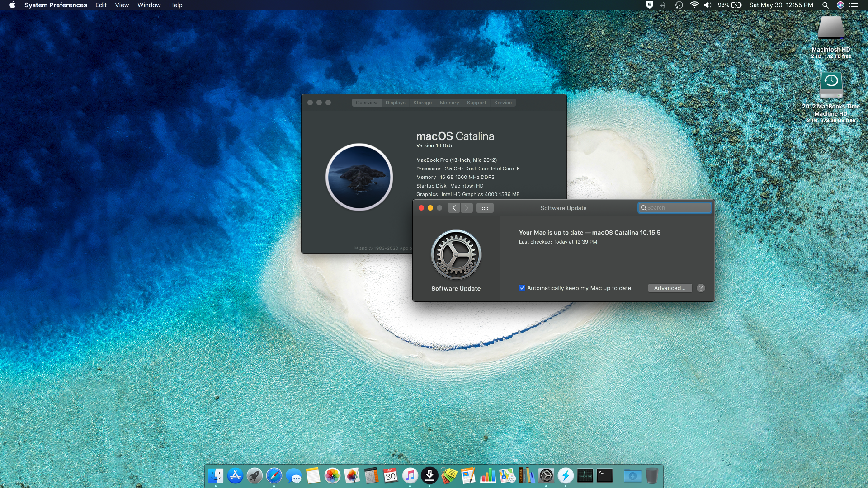Launch Terminal from the Dock

click(604, 475)
